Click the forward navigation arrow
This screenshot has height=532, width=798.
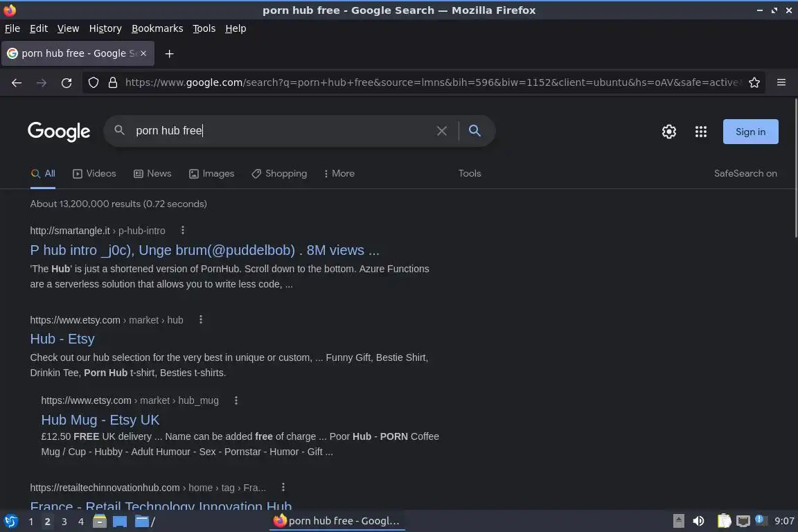coord(42,82)
